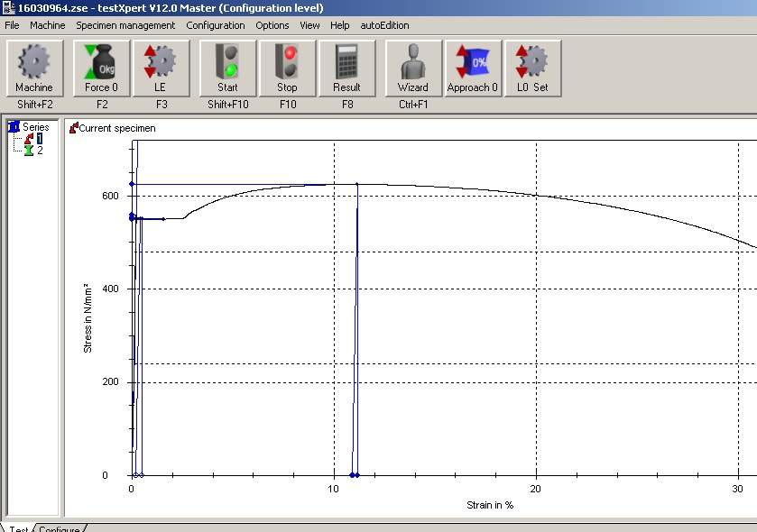Click the 30 strain axis value
Viewport: 757px width, 532px height.
(x=737, y=489)
